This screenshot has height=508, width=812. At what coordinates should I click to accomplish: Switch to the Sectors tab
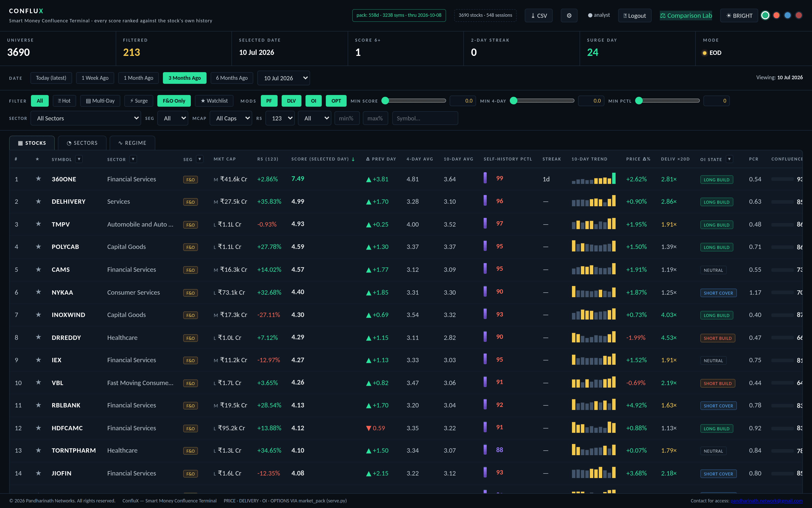[82, 143]
